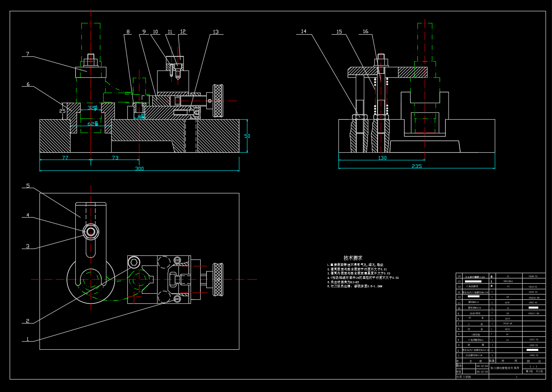Click the 300 overall length dimension text

click(139, 168)
